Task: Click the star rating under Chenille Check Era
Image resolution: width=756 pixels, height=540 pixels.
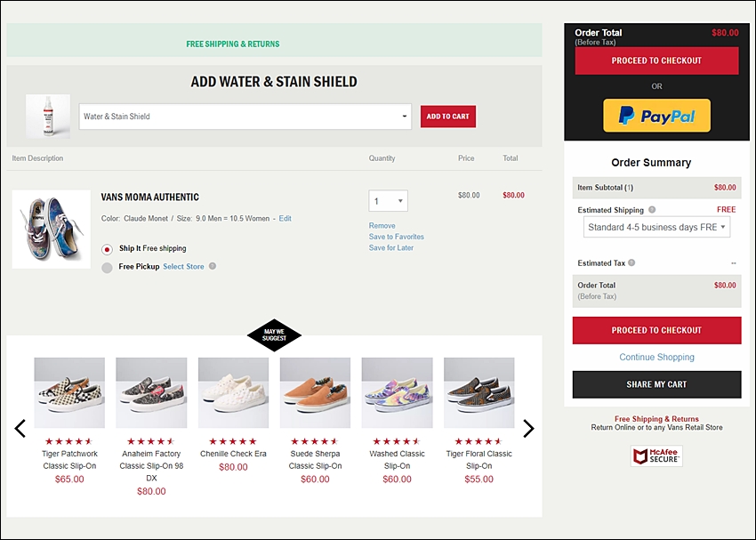Action: (233, 441)
